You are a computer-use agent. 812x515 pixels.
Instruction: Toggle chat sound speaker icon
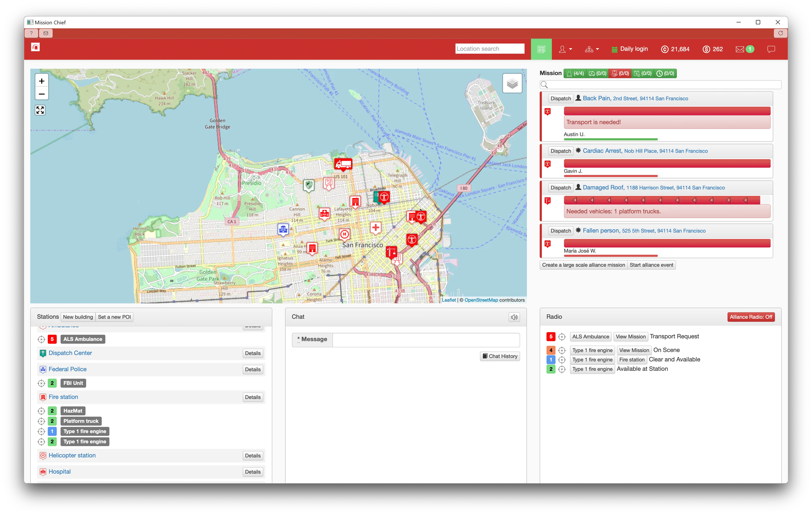tap(514, 317)
